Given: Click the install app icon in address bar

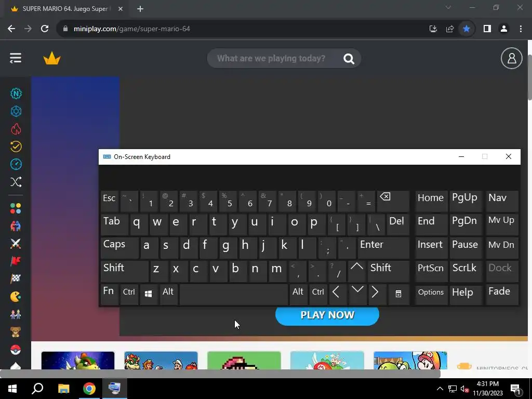Looking at the screenshot, I should tap(433, 29).
